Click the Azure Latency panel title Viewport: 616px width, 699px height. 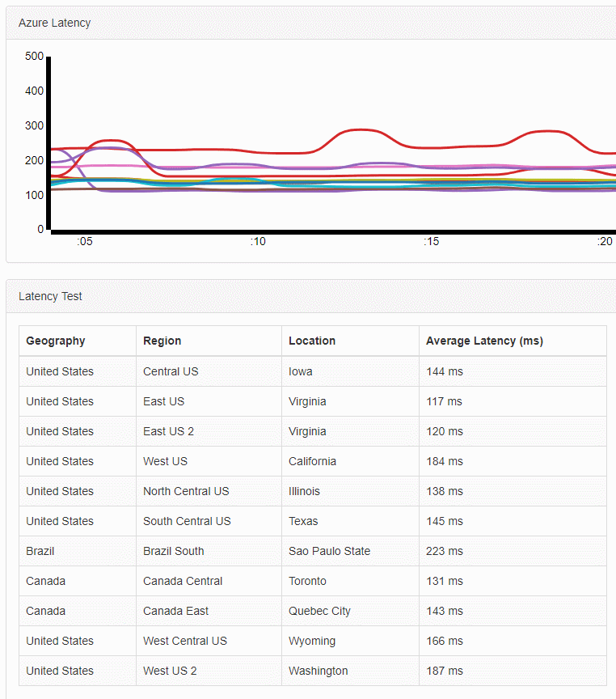pos(54,23)
